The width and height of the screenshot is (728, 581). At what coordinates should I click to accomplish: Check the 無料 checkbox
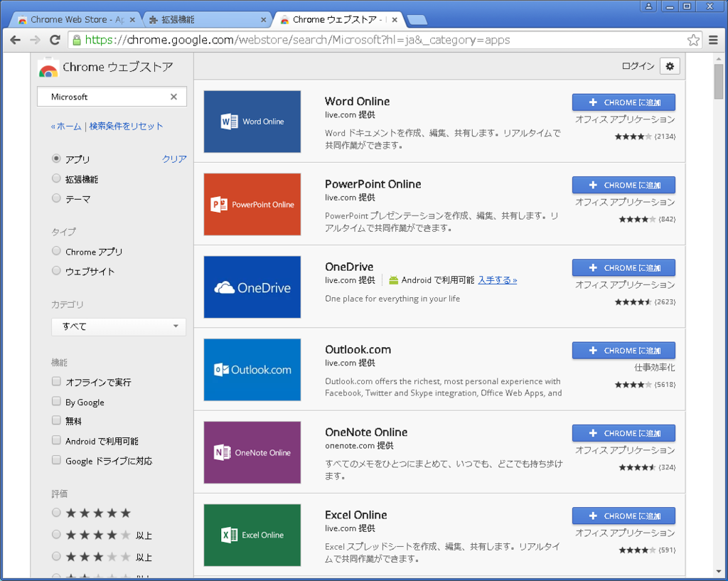[x=56, y=420]
